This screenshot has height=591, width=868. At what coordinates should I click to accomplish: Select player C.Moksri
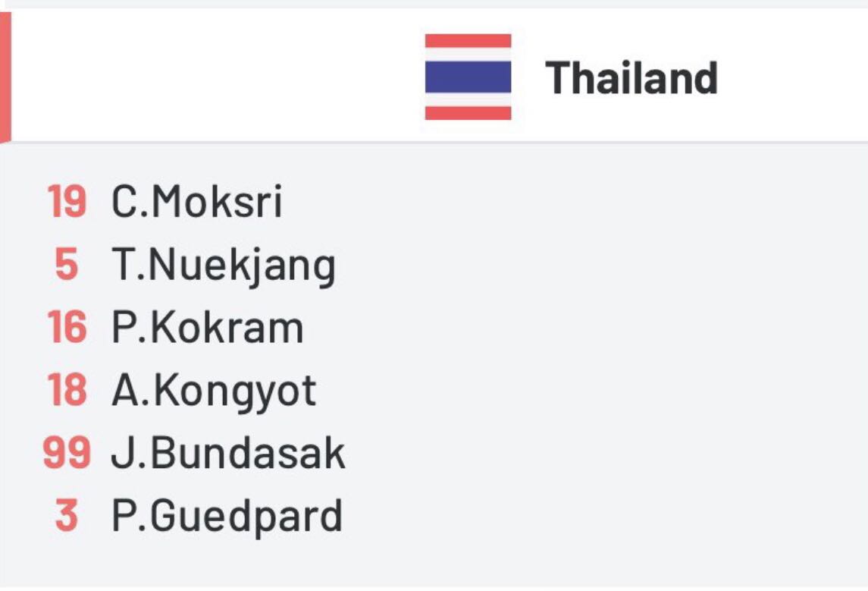pos(196,201)
